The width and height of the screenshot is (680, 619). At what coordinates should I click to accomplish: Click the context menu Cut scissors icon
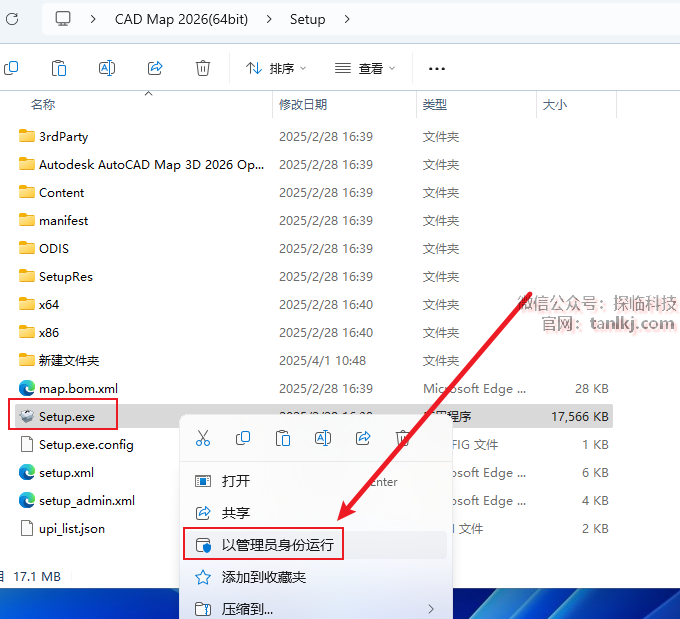coord(203,438)
